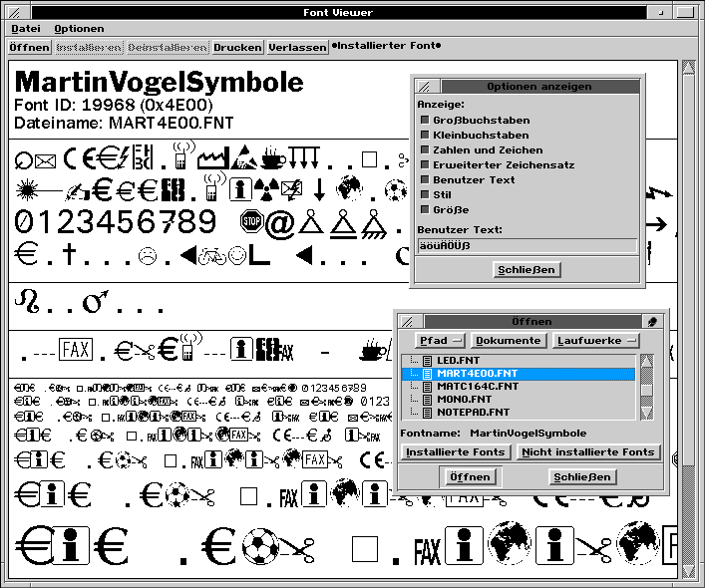Click the Installierte Fonts button
Screen dimensions: 705x588
pyautogui.click(x=456, y=451)
